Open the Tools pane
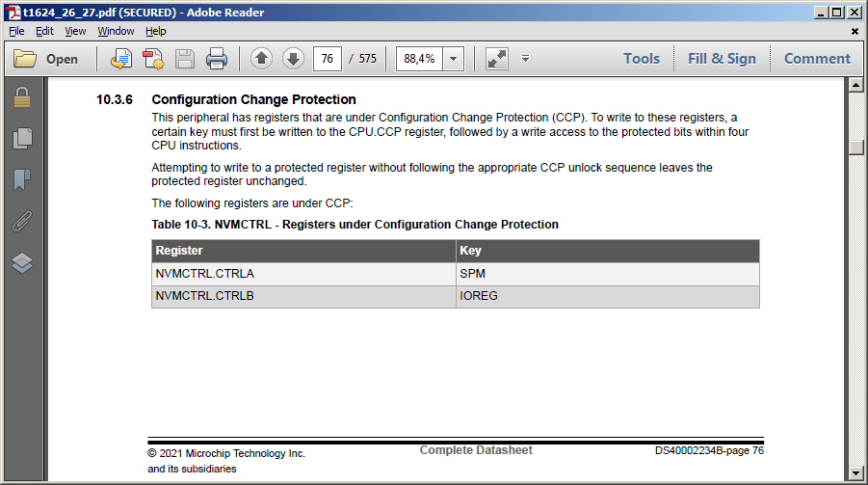The height and width of the screenshot is (485, 868). pyautogui.click(x=642, y=59)
